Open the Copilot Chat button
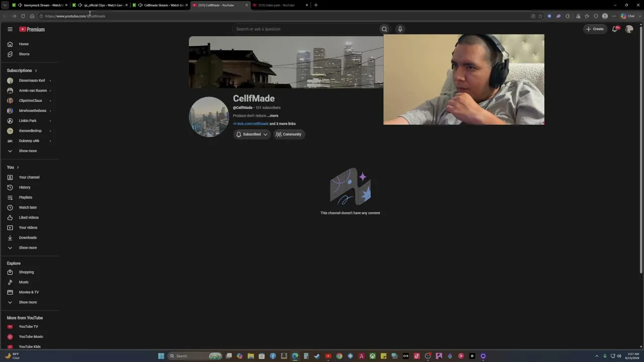 click(627, 16)
